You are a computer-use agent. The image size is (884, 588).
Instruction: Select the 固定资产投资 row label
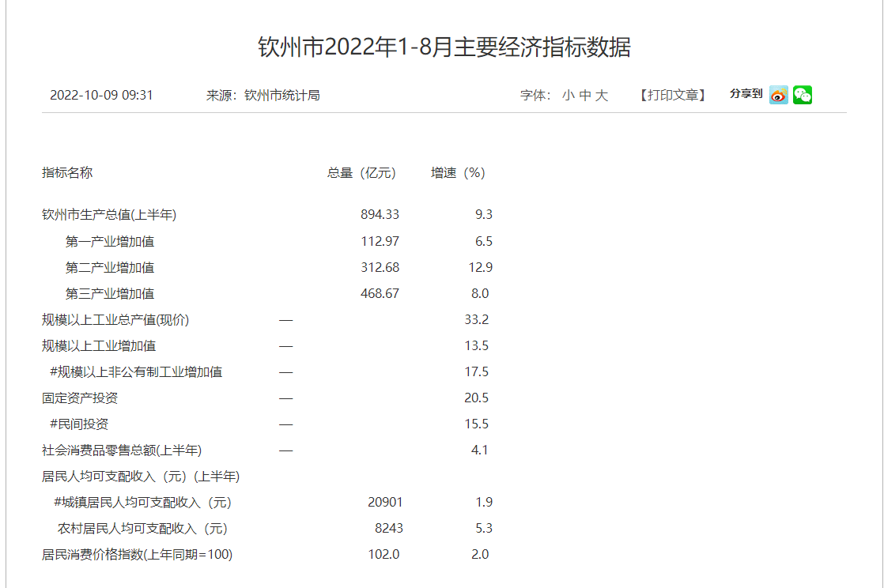coord(80,398)
